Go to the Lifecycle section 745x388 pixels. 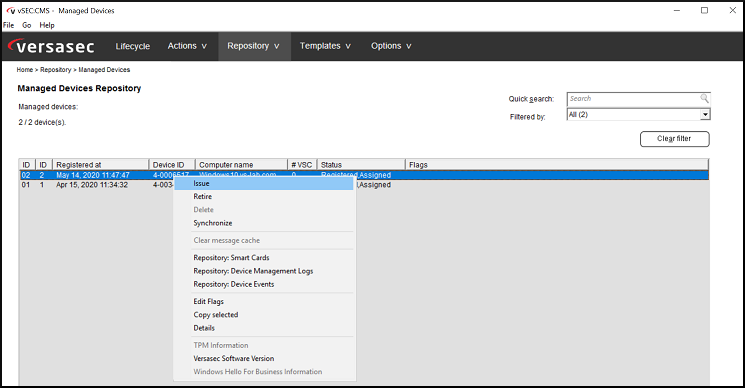(x=133, y=46)
